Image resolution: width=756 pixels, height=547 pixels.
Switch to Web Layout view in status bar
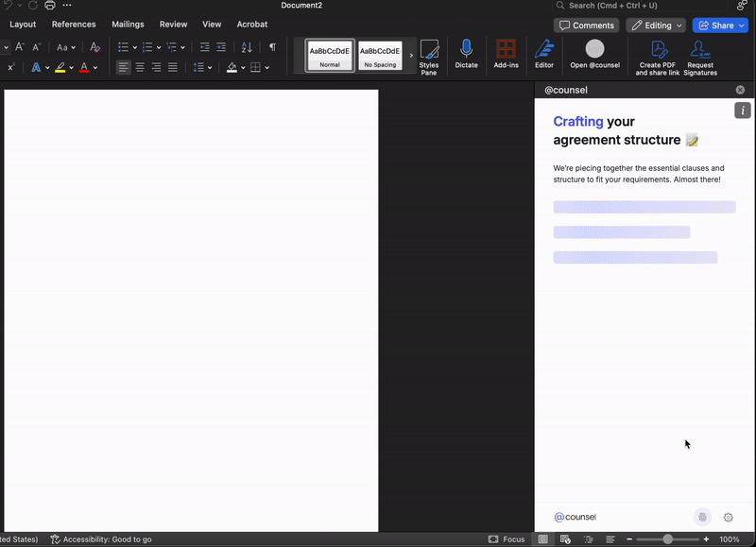point(565,539)
